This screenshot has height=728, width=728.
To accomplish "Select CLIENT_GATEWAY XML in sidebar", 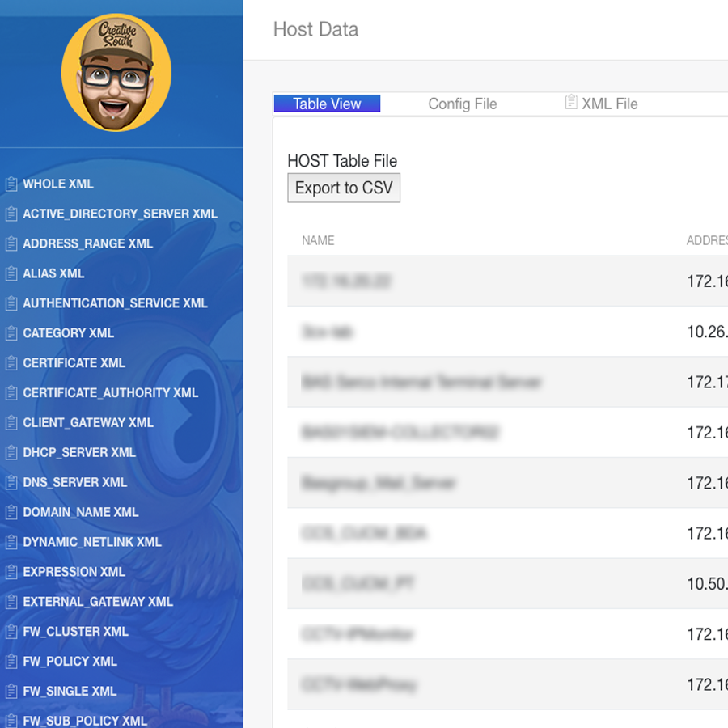I will 87,423.
